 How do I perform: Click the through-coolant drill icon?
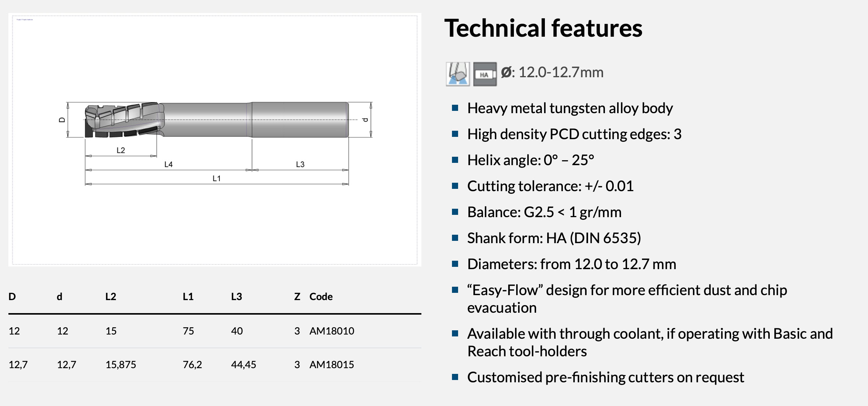click(x=458, y=74)
